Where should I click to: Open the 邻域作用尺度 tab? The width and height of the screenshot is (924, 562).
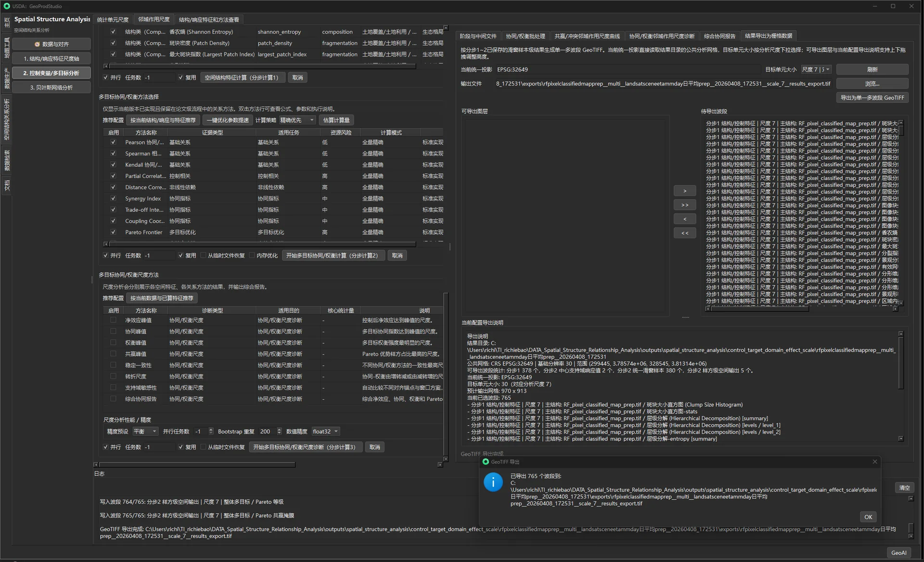154,20
